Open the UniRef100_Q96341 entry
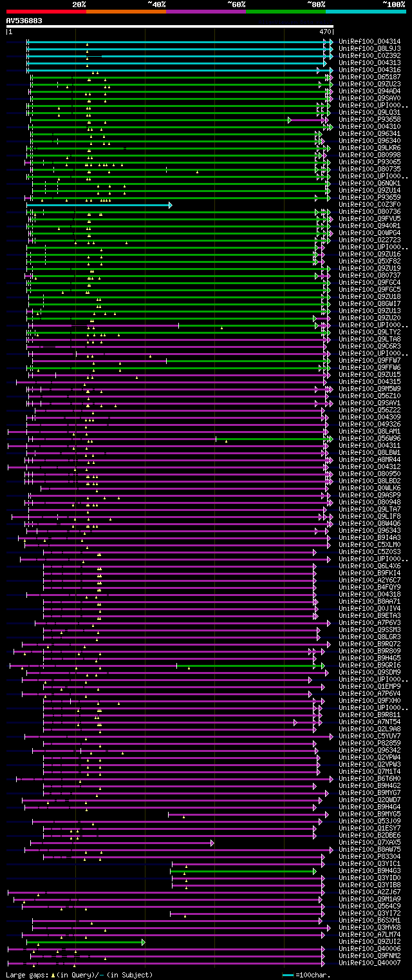 point(370,134)
